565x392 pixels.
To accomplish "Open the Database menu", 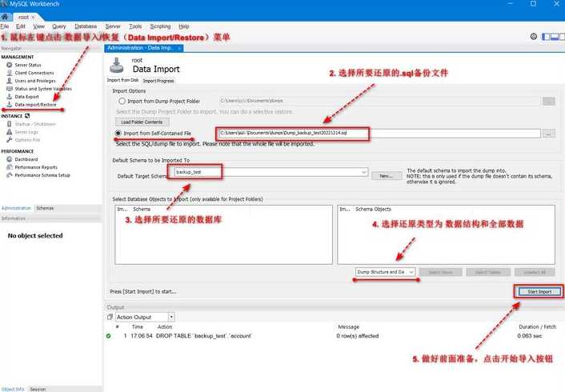I will coord(86,26).
